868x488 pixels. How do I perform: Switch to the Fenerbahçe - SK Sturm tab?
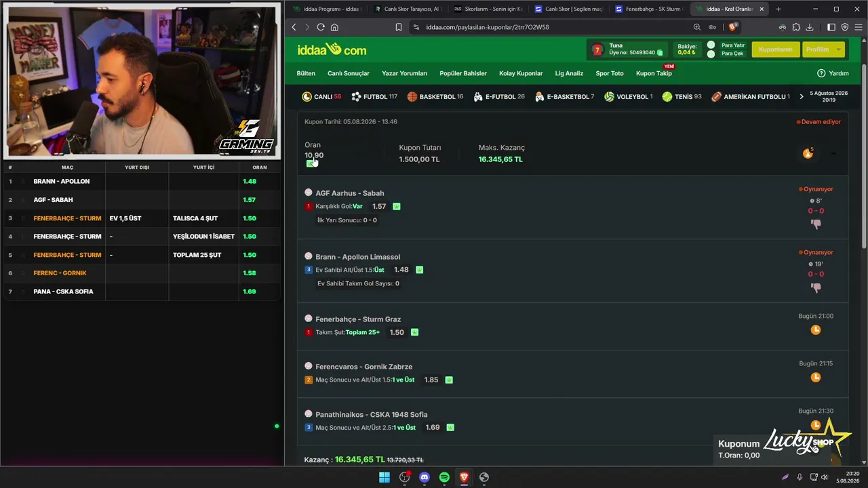coord(648,9)
